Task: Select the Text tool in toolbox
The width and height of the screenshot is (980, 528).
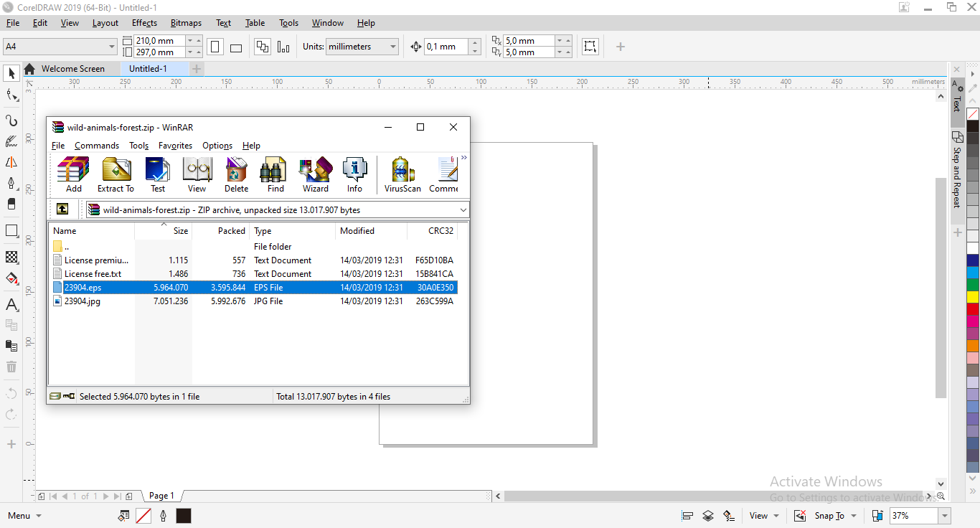Action: pyautogui.click(x=11, y=305)
